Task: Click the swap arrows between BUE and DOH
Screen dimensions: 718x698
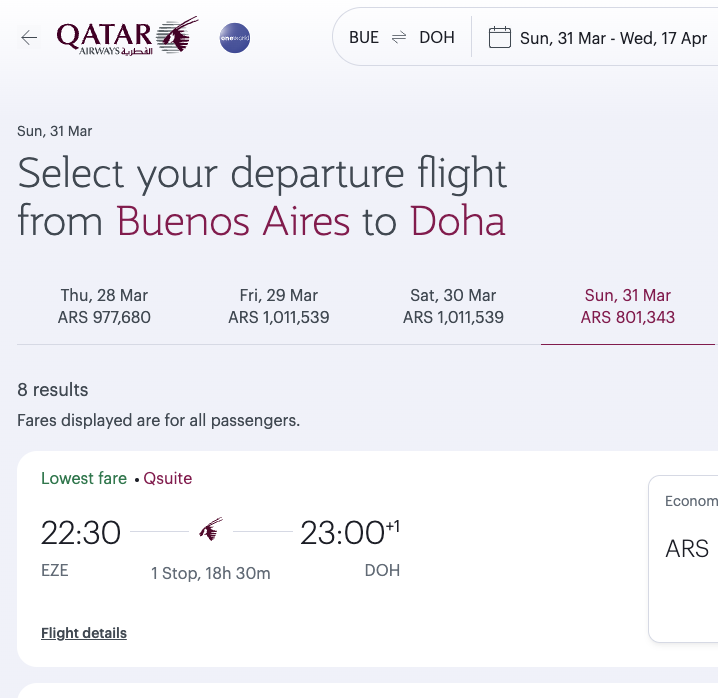Action: [x=399, y=37]
